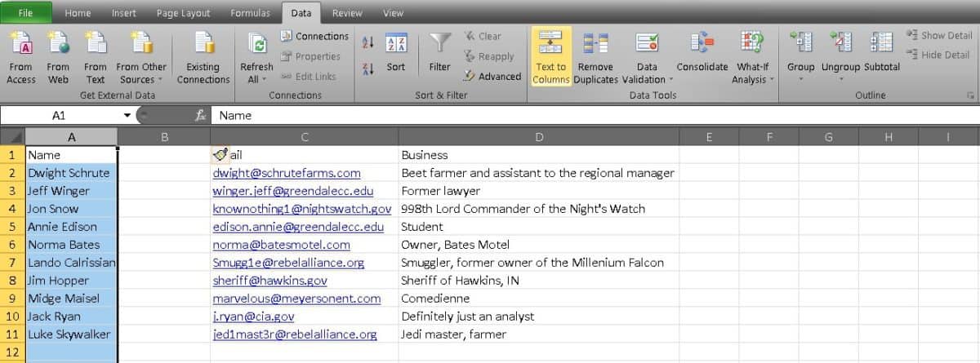Import data using From Access
Screen dimensions: 980x363
pos(21,45)
